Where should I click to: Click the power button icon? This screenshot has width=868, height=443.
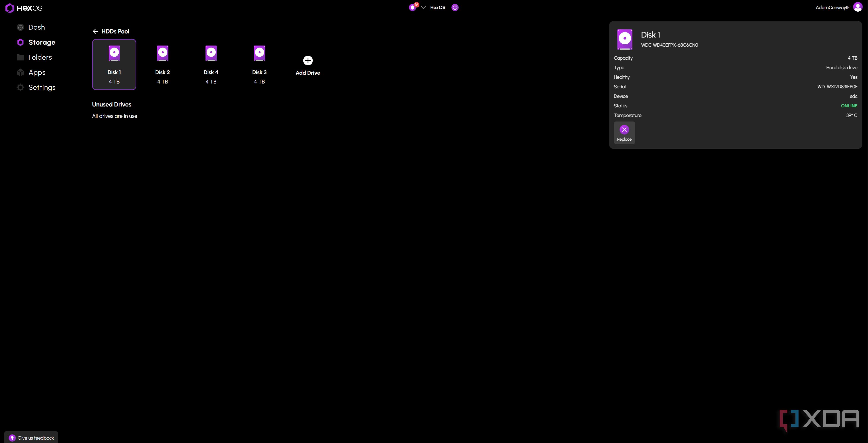click(455, 8)
